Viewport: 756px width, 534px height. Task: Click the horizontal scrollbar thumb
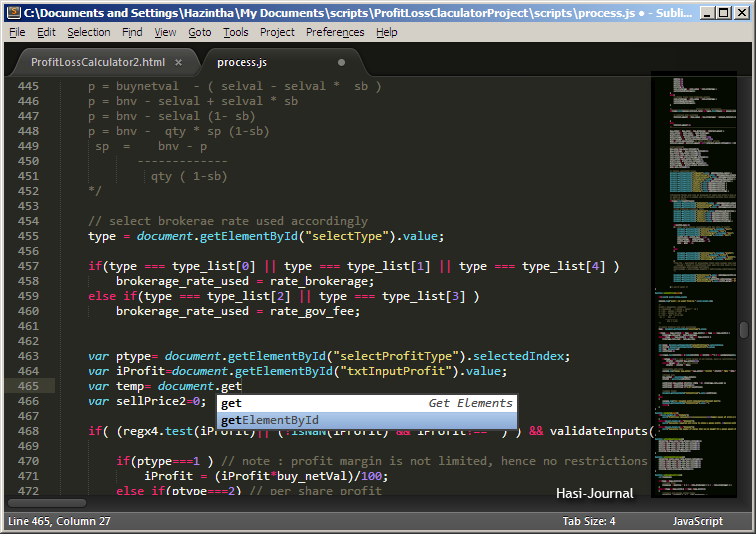point(47,503)
